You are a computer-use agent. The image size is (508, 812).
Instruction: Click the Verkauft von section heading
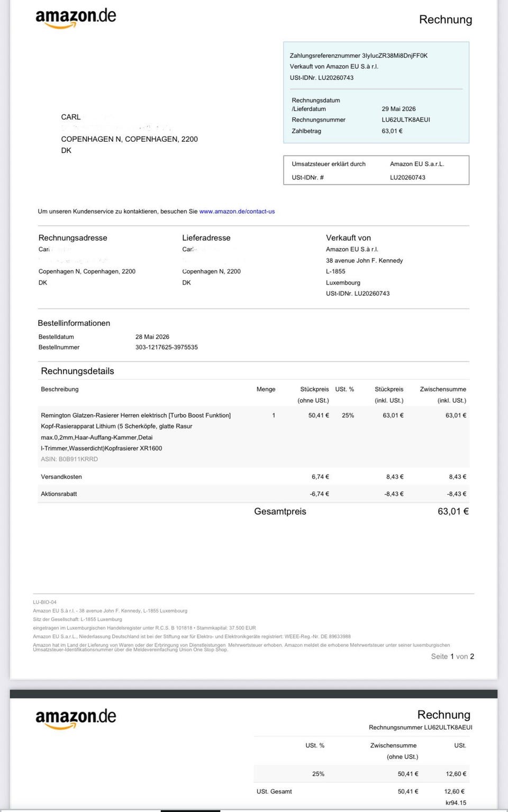pyautogui.click(x=348, y=238)
